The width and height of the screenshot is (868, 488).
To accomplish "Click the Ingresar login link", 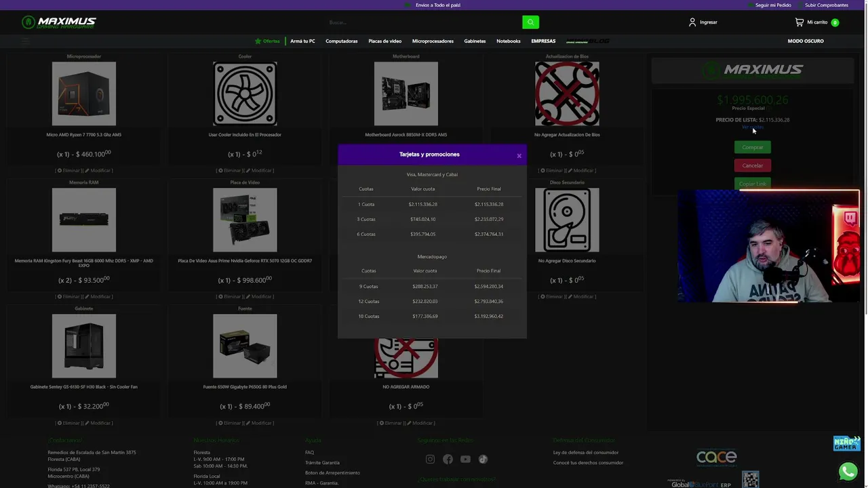I will pyautogui.click(x=709, y=22).
